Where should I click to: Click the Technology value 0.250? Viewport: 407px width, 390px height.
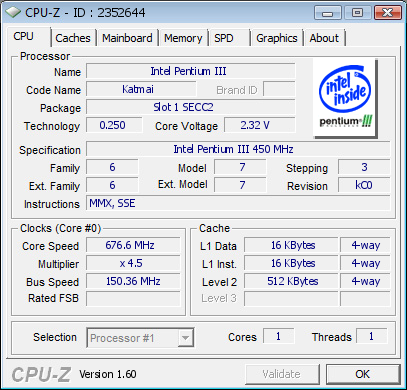click(114, 125)
